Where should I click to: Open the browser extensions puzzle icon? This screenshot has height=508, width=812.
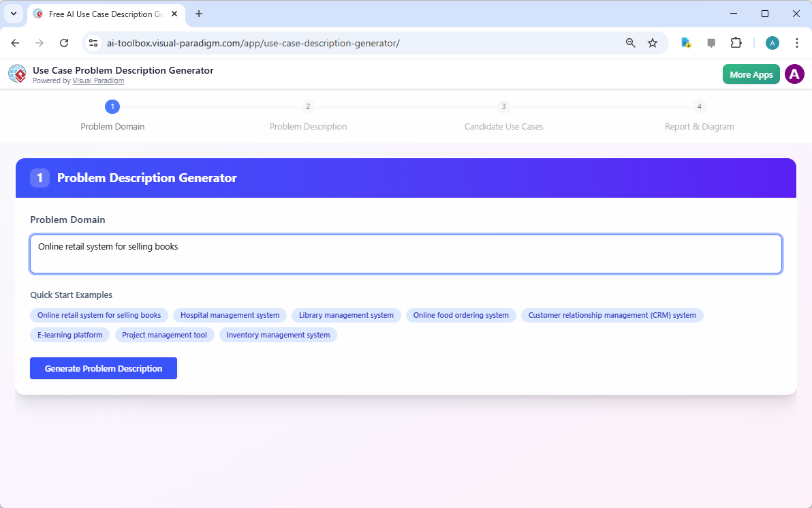click(x=736, y=42)
